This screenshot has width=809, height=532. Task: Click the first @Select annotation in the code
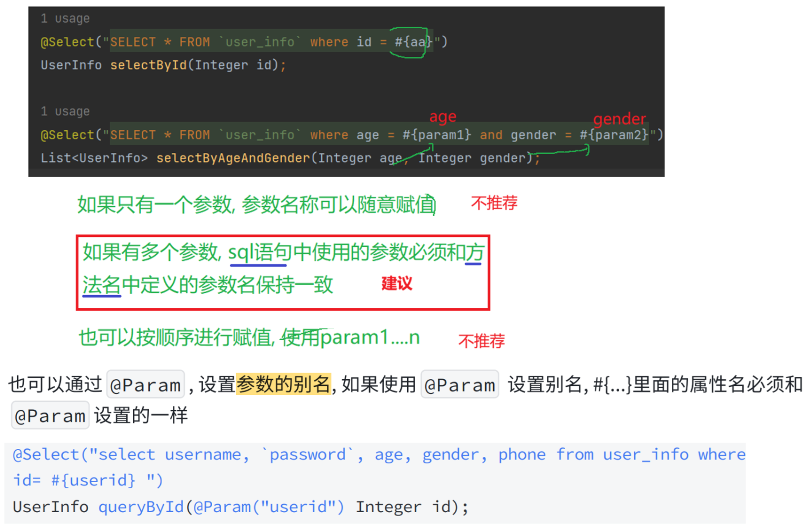click(x=67, y=41)
